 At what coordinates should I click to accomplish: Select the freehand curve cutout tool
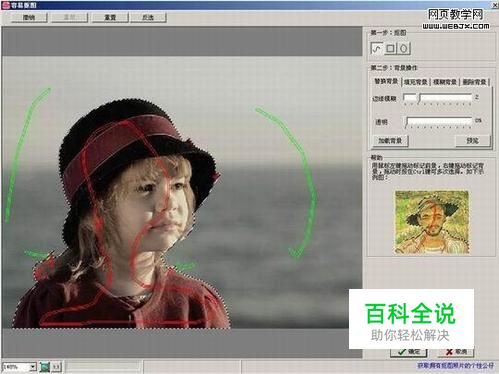point(377,49)
